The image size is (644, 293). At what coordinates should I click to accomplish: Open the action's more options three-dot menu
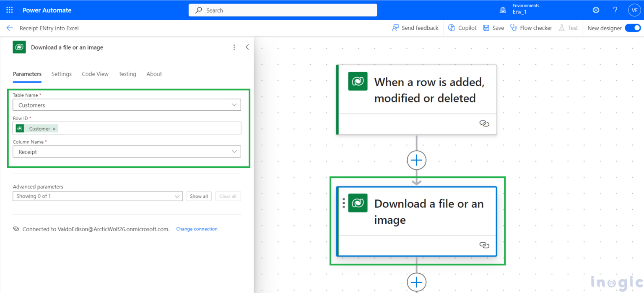[234, 47]
